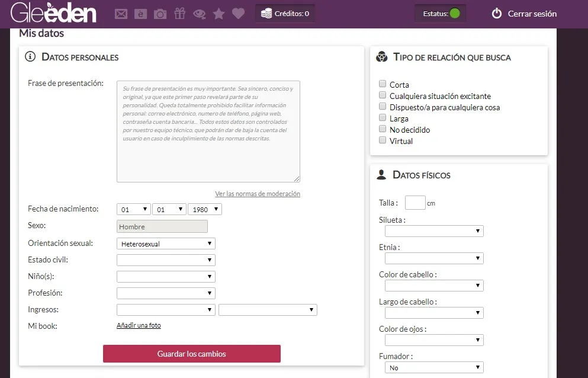
Task: Open the Silueta dropdown
Action: pyautogui.click(x=434, y=231)
